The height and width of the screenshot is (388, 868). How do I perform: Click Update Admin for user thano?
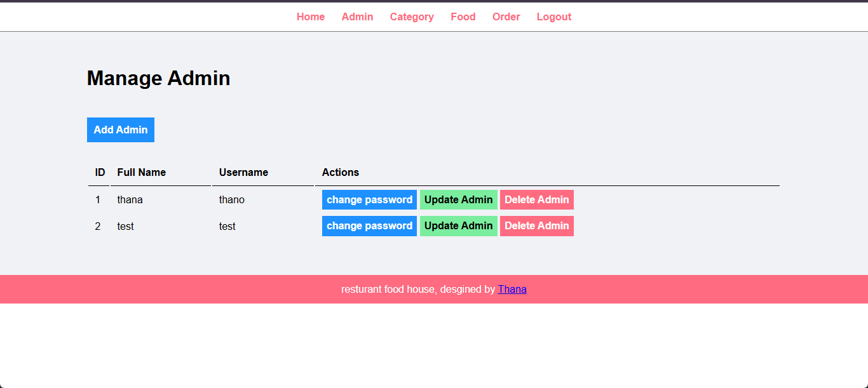(458, 199)
